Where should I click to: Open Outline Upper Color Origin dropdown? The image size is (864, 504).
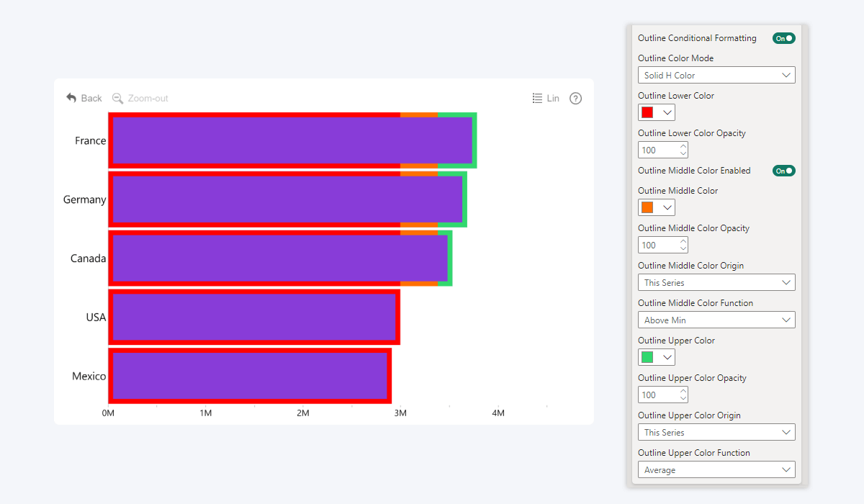point(716,432)
